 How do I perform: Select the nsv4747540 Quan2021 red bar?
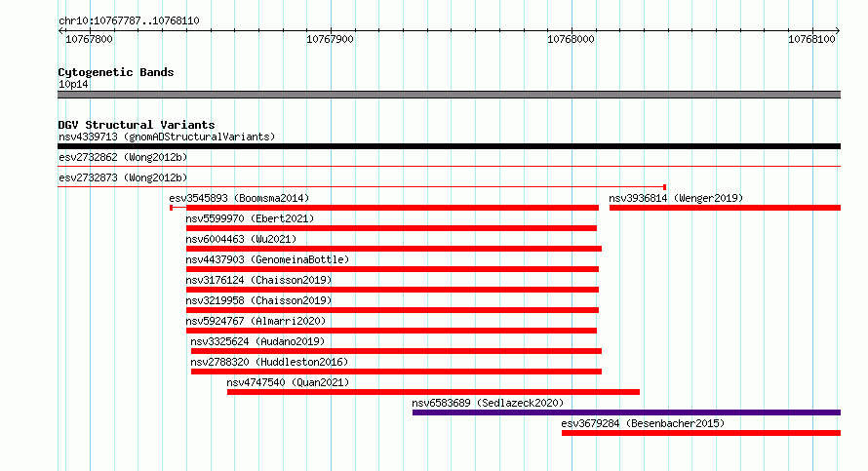pos(433,392)
